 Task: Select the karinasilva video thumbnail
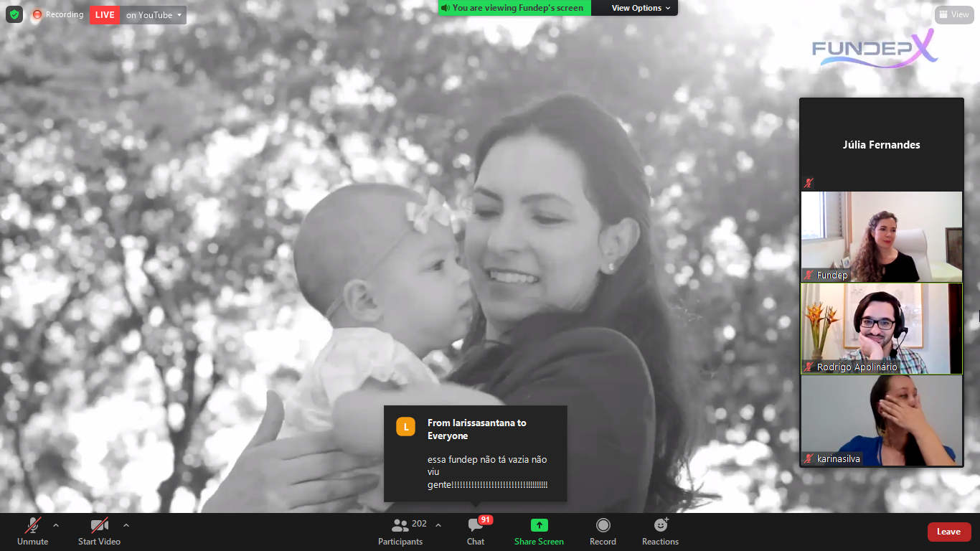pos(881,420)
